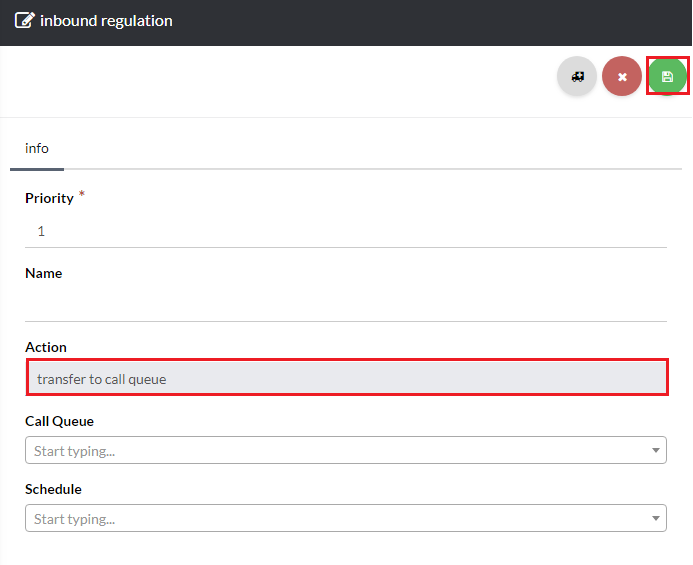Image resolution: width=693 pixels, height=565 pixels.
Task: Select the Action field showing transfer to call queue
Action: 345,379
